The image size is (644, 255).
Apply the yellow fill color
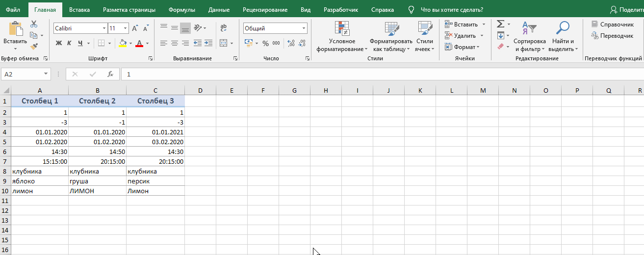pyautogui.click(x=123, y=43)
